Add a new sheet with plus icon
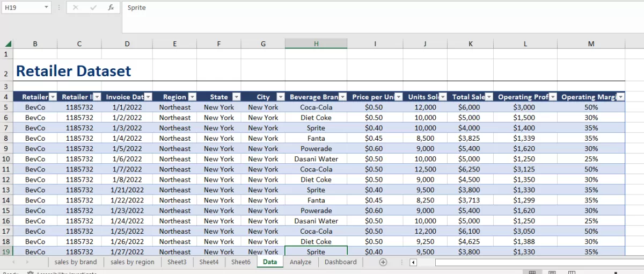 [x=383, y=262]
